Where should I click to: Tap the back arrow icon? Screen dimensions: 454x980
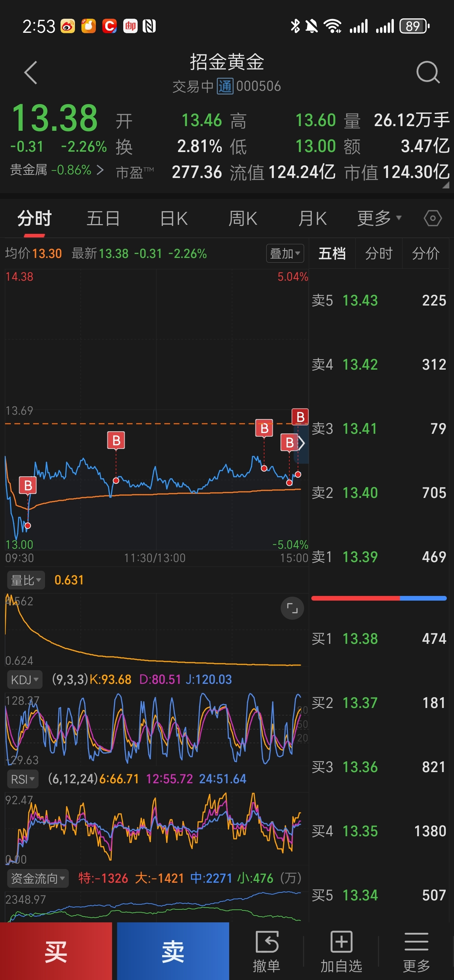(x=30, y=72)
